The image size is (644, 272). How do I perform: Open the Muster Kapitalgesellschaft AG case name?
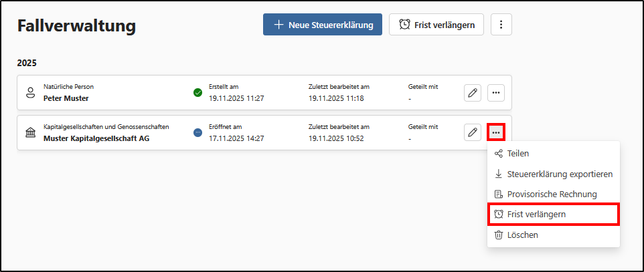coord(96,138)
